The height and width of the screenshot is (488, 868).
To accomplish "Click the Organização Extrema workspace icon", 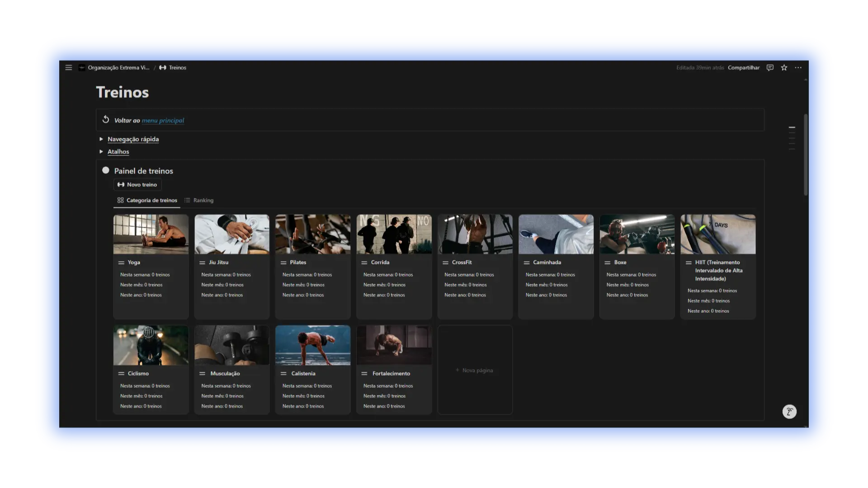I will point(82,68).
